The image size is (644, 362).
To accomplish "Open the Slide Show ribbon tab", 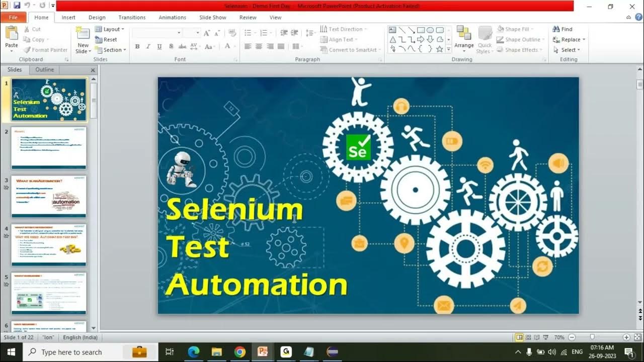I will [x=213, y=17].
